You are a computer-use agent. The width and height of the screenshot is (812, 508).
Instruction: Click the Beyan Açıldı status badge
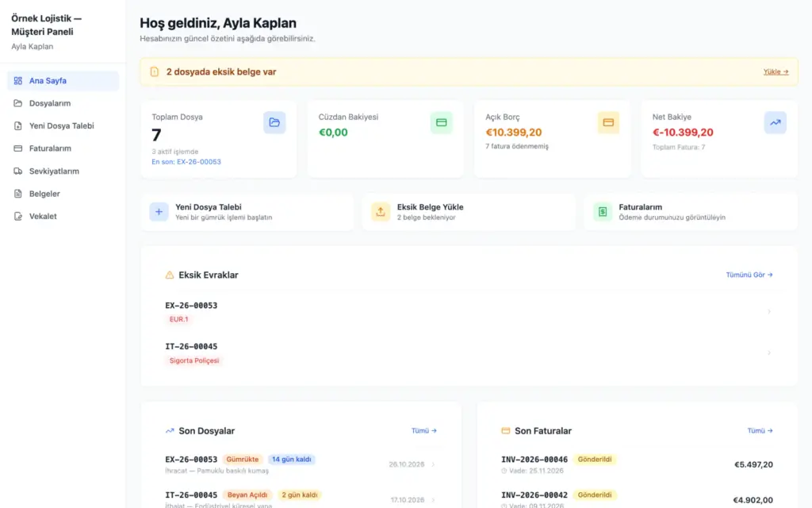pyautogui.click(x=247, y=495)
